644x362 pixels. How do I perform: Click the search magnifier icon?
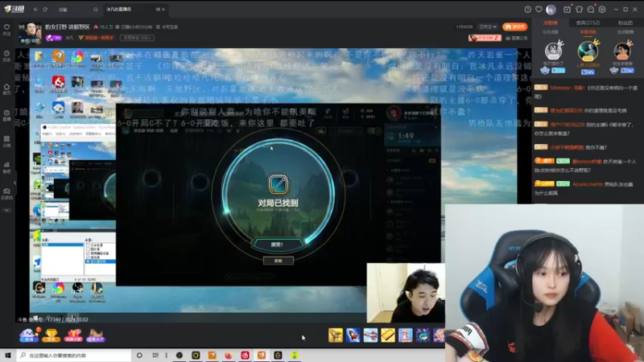click(95, 9)
